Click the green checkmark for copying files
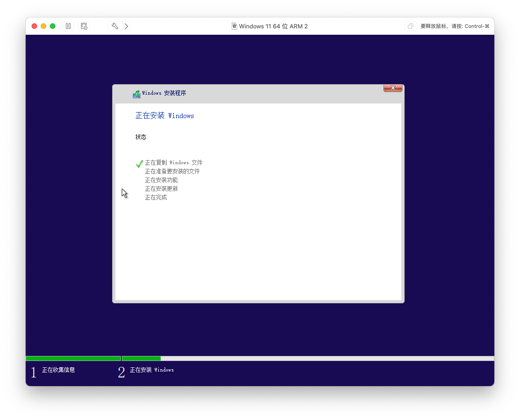The width and height of the screenshot is (520, 420). [139, 164]
